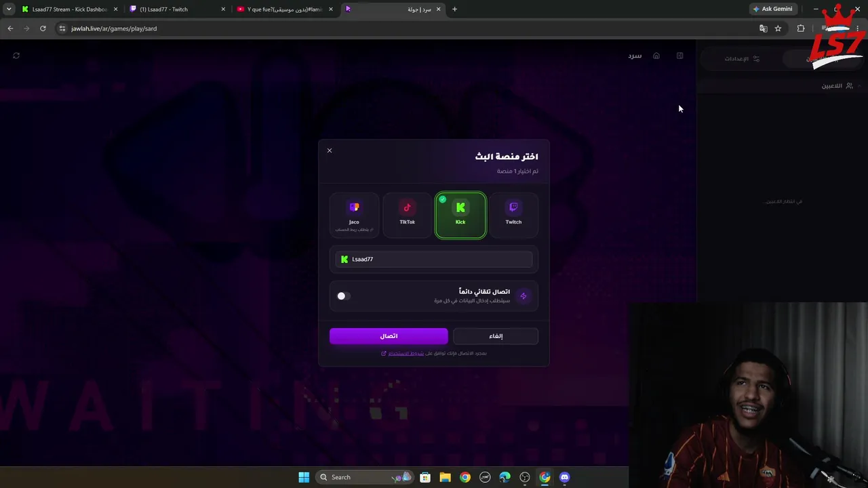Click the Ask Gemini button
The height and width of the screenshot is (488, 868).
(x=772, y=9)
